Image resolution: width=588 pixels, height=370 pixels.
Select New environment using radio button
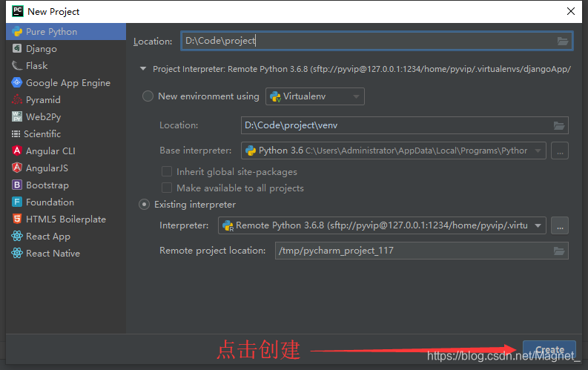(x=148, y=96)
